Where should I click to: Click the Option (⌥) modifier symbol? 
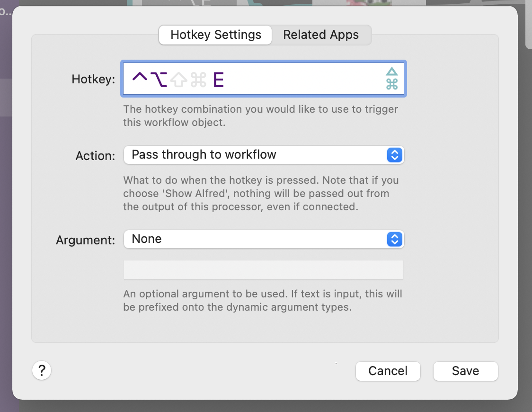pos(159,80)
